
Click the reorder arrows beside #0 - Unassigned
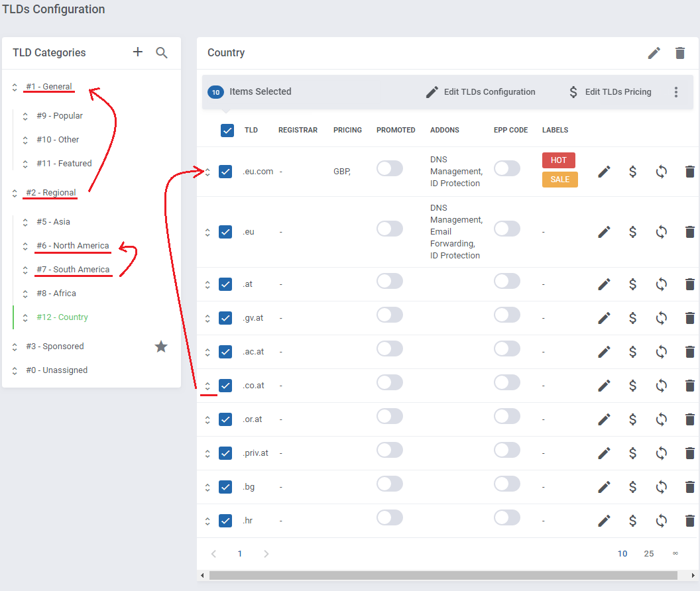click(x=15, y=370)
